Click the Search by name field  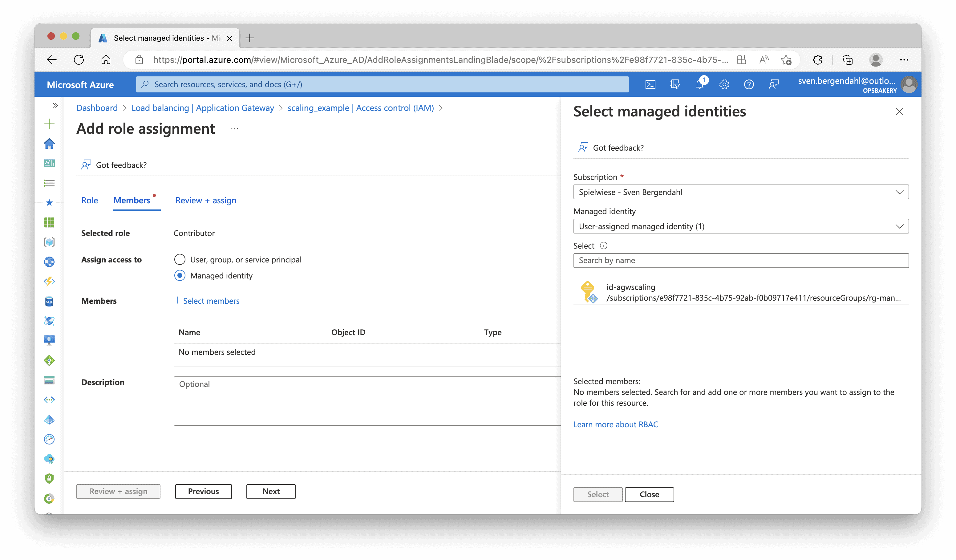pos(740,260)
